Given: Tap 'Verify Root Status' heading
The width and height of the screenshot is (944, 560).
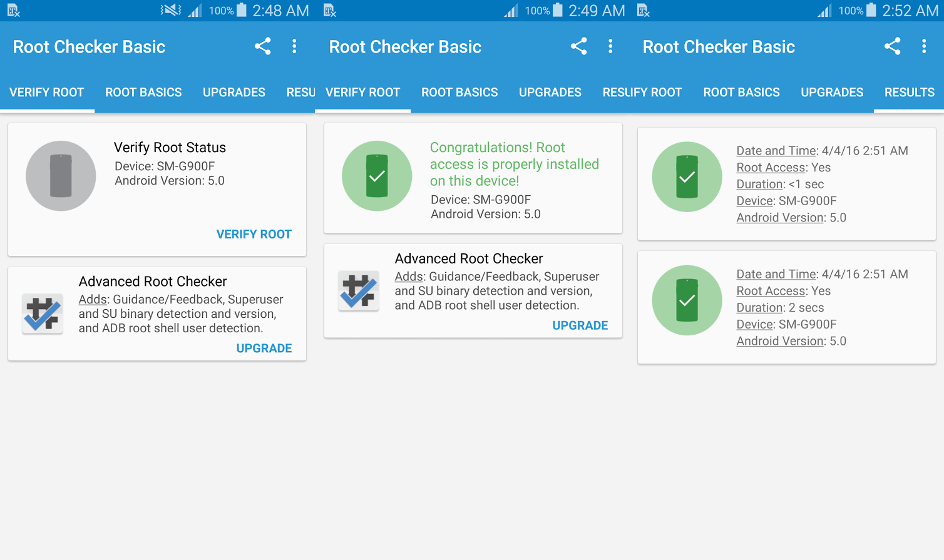Looking at the screenshot, I should 170,148.
